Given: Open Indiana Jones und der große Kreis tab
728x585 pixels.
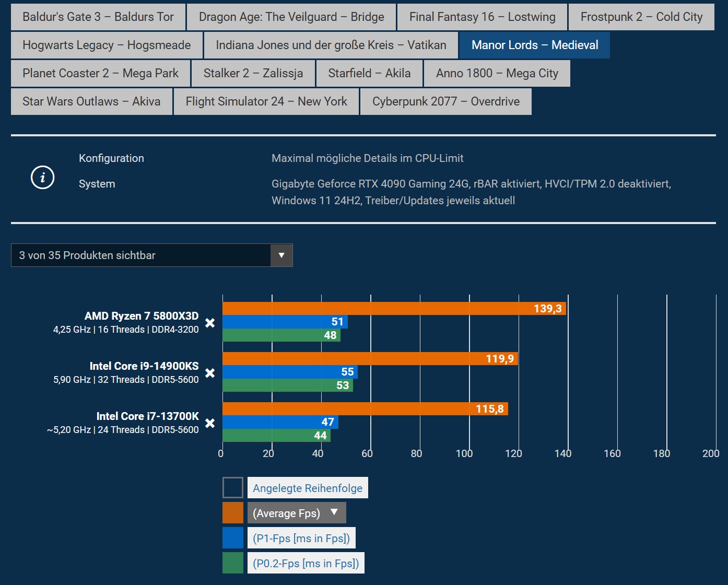Looking at the screenshot, I should [331, 45].
